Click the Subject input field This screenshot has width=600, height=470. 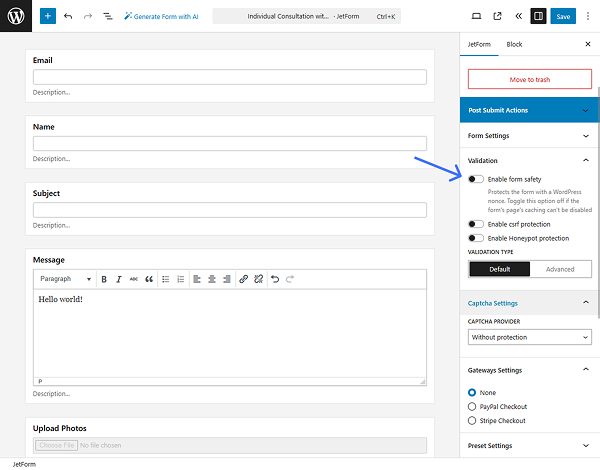(230, 210)
